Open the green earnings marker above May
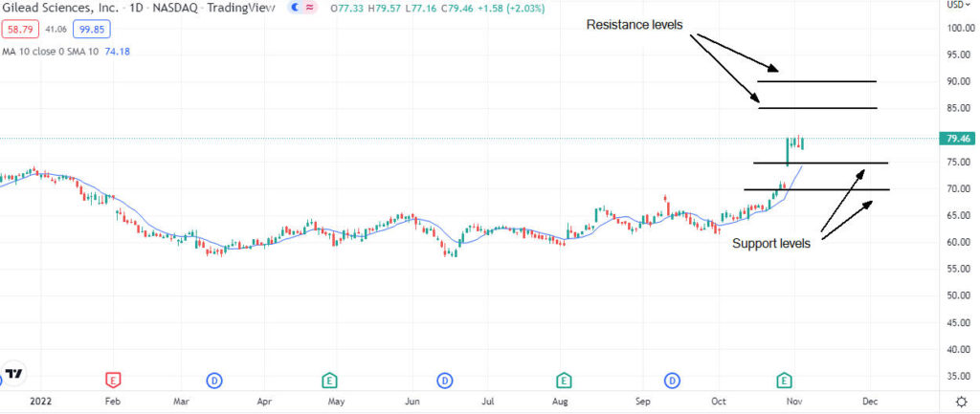Screen dimensions: 980x414 click(x=329, y=379)
